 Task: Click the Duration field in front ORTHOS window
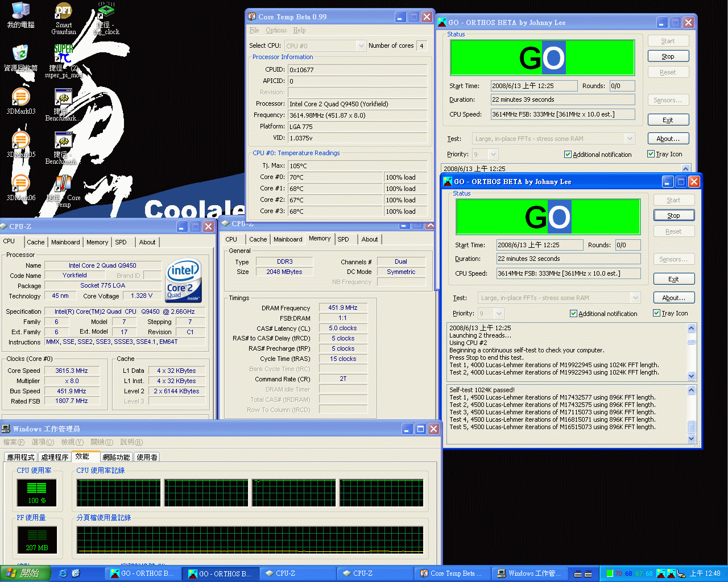click(568, 259)
